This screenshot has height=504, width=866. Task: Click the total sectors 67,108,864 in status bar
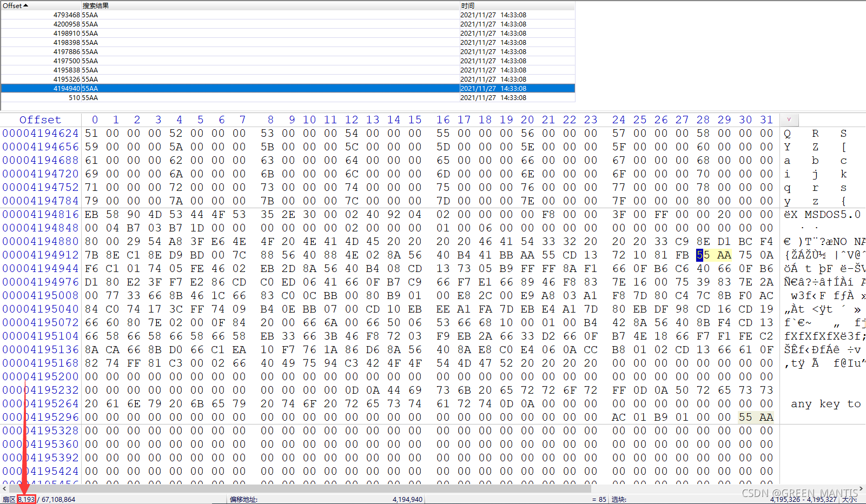coord(58,499)
